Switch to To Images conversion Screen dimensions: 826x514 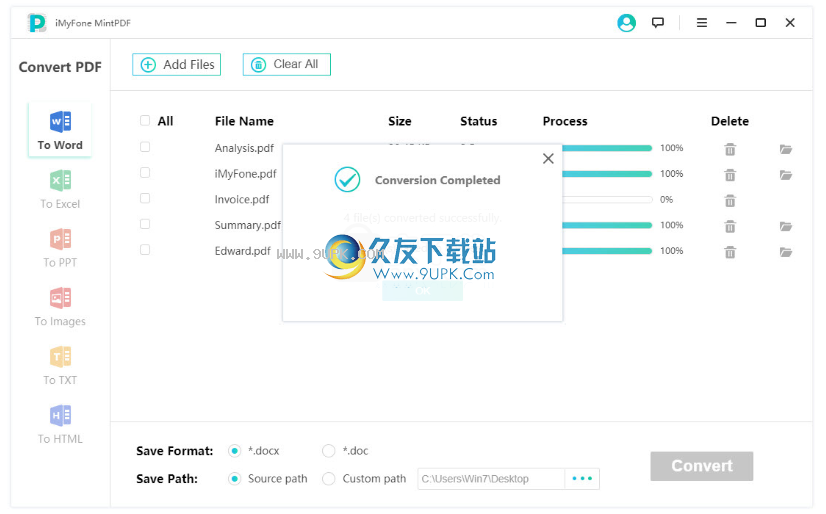click(60, 307)
